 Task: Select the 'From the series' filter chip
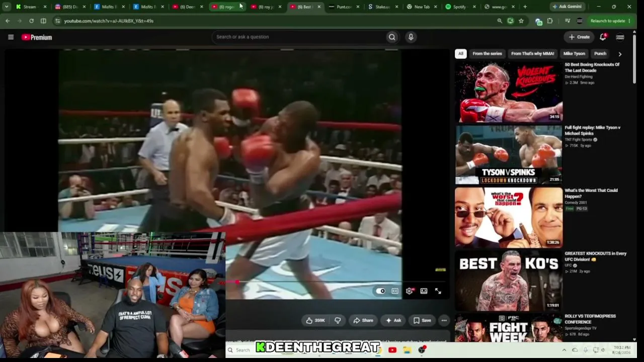click(x=487, y=54)
